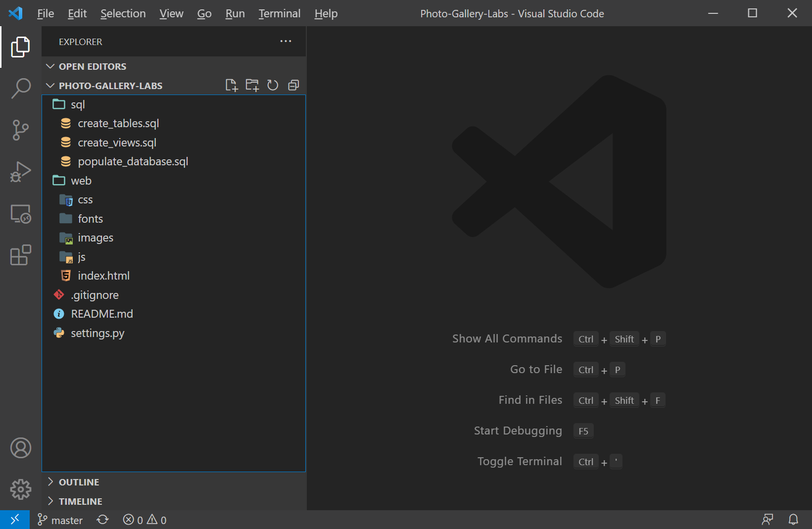
Task: Create a new folder in the Explorer
Action: pyautogui.click(x=252, y=85)
